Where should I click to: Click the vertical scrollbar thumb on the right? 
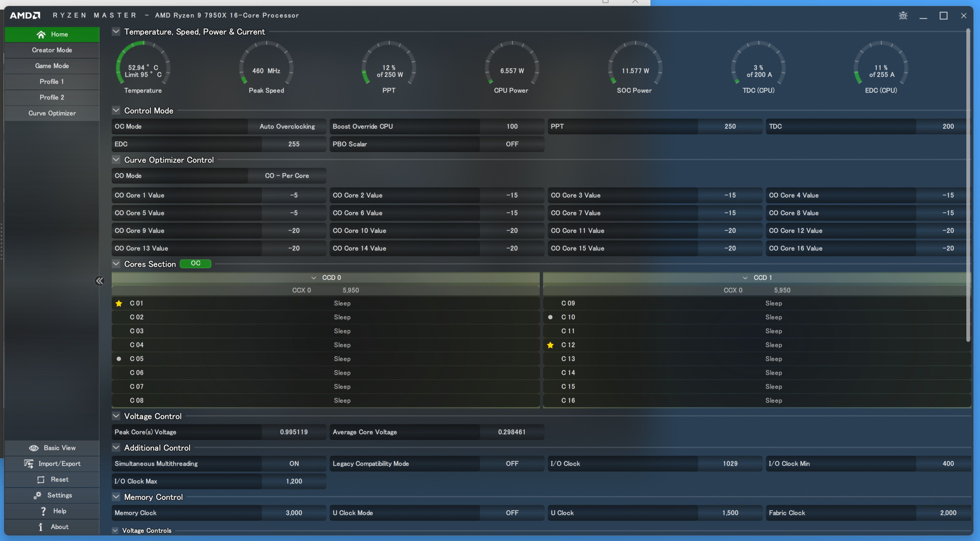968,185
